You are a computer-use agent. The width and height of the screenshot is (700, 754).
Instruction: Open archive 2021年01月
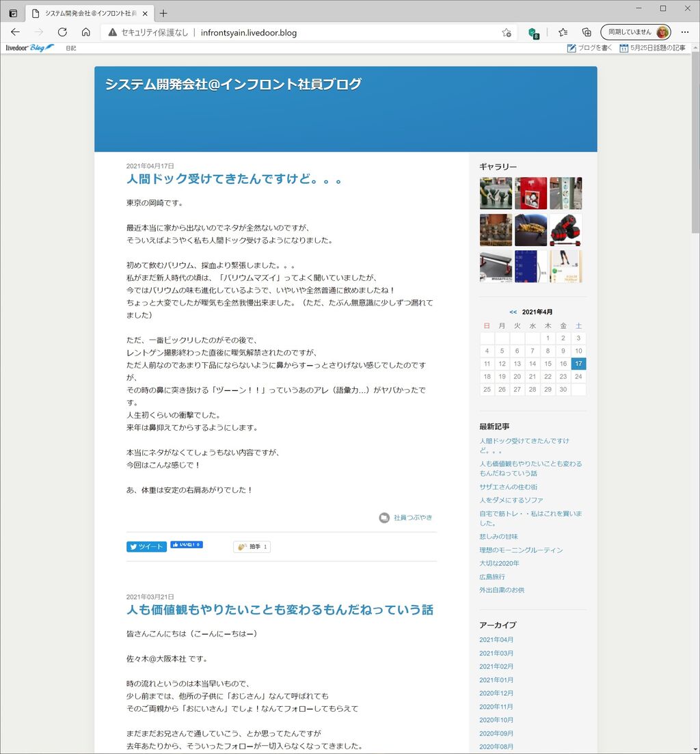tap(496, 680)
